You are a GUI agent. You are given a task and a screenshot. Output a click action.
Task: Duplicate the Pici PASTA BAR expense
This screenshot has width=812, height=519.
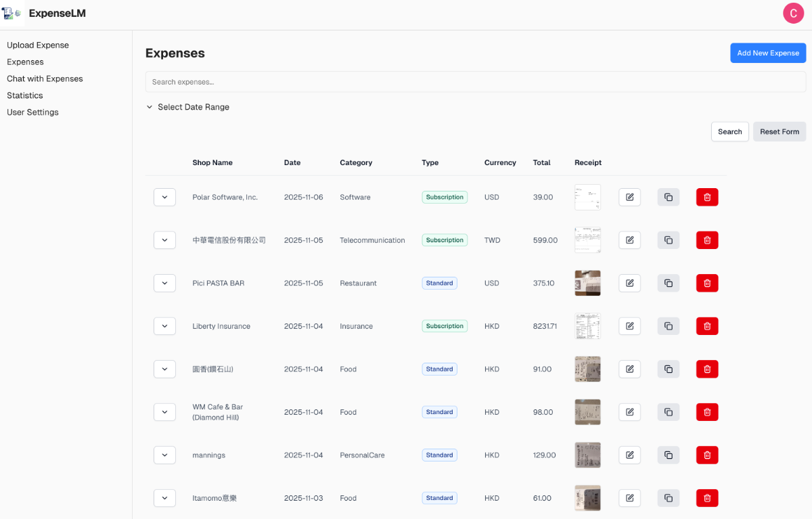[x=668, y=283]
